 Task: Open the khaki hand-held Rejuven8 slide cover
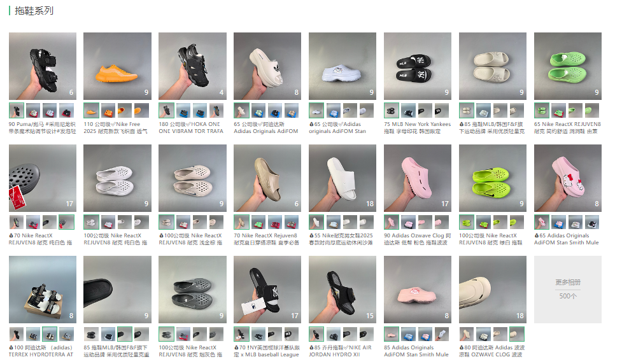coord(267,178)
